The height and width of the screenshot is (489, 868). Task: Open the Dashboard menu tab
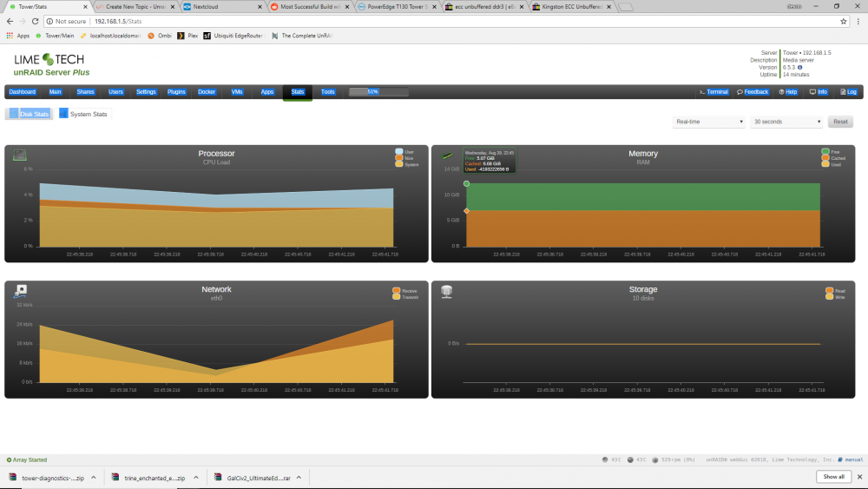click(x=23, y=92)
